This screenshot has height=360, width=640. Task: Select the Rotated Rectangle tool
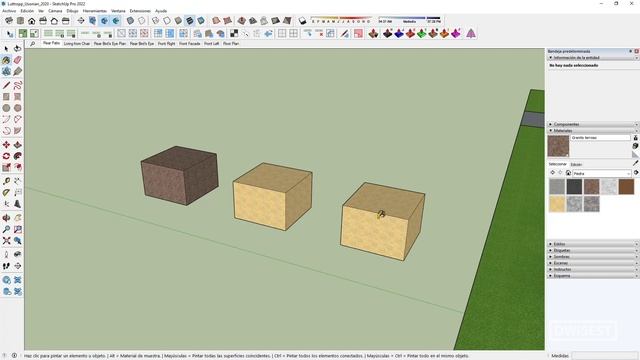[x=18, y=97]
